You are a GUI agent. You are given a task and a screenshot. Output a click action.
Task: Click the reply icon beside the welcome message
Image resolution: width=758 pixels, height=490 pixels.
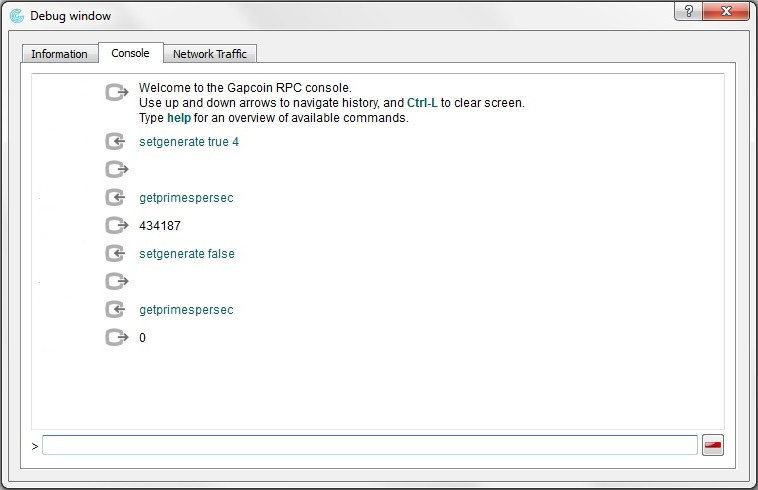coord(117,92)
